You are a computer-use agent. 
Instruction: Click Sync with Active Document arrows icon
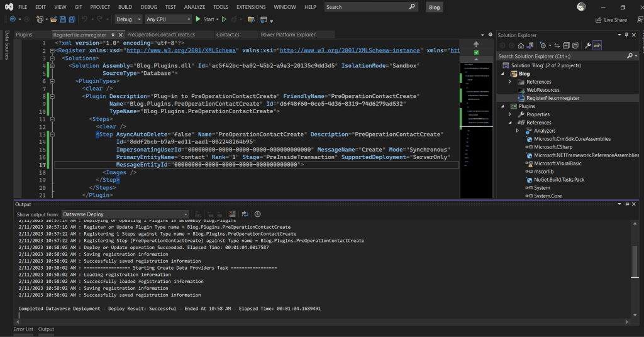point(557,45)
